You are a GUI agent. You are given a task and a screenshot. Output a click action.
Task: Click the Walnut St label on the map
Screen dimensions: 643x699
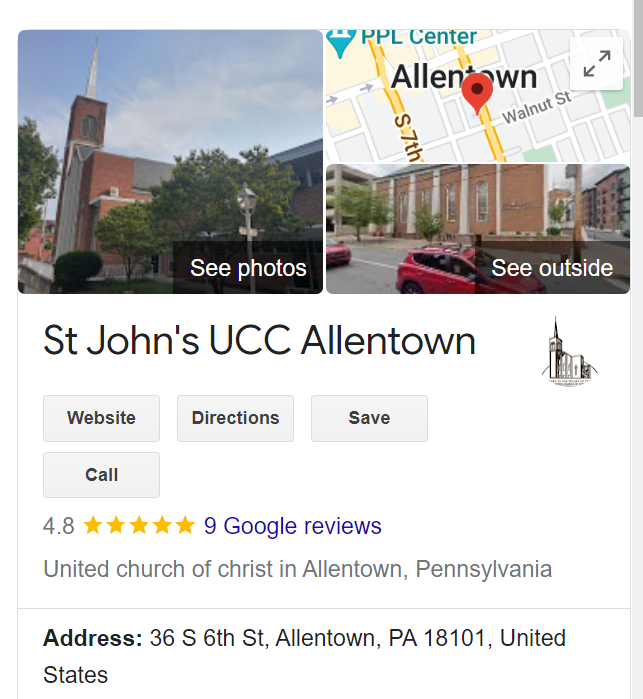(x=537, y=107)
